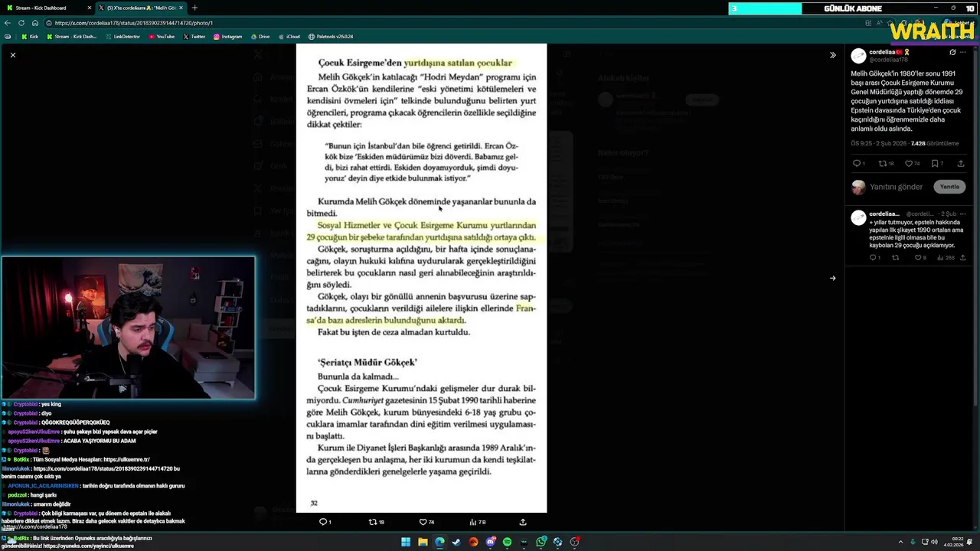Reply to the 'yıllar tutmuyor' comment
The width and height of the screenshot is (980, 551).
click(x=874, y=258)
